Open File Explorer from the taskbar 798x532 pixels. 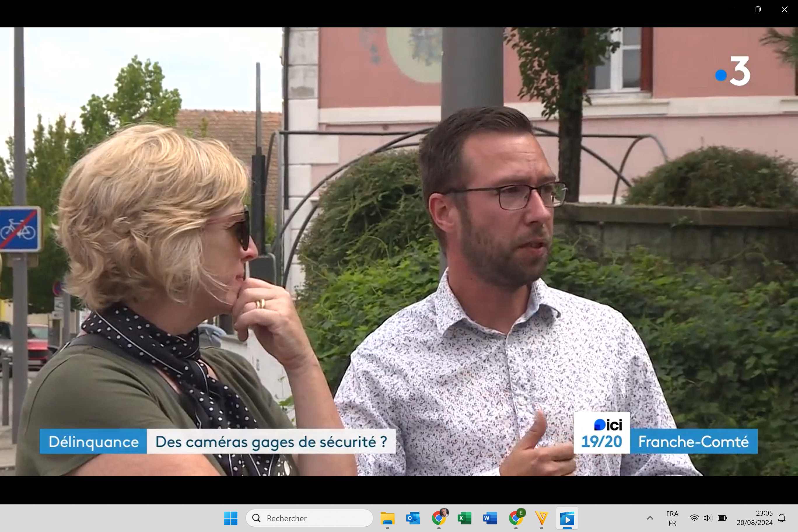tap(387, 518)
